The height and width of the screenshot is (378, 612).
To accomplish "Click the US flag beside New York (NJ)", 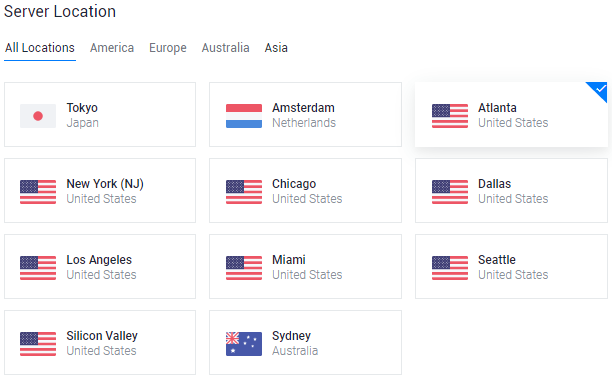I will point(38,192).
